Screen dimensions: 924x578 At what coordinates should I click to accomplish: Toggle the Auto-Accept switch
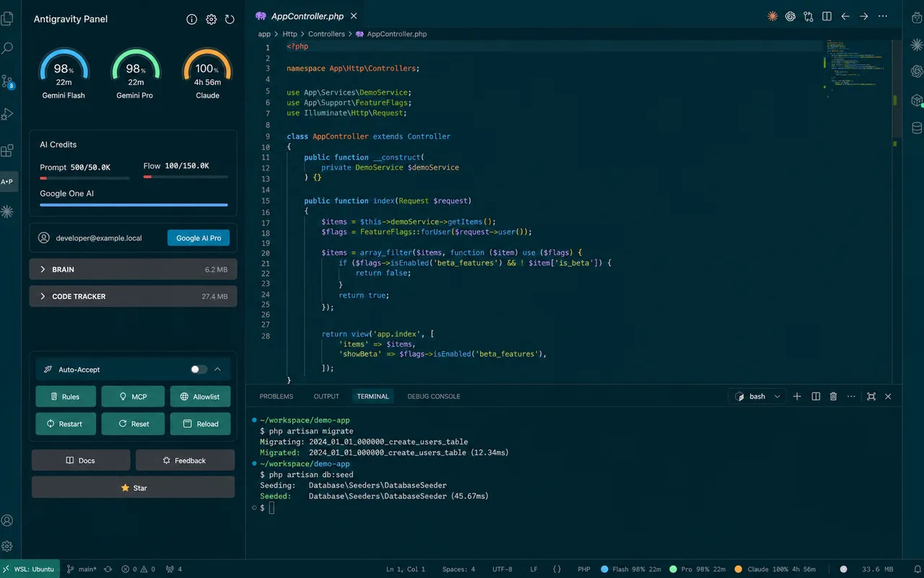[199, 369]
